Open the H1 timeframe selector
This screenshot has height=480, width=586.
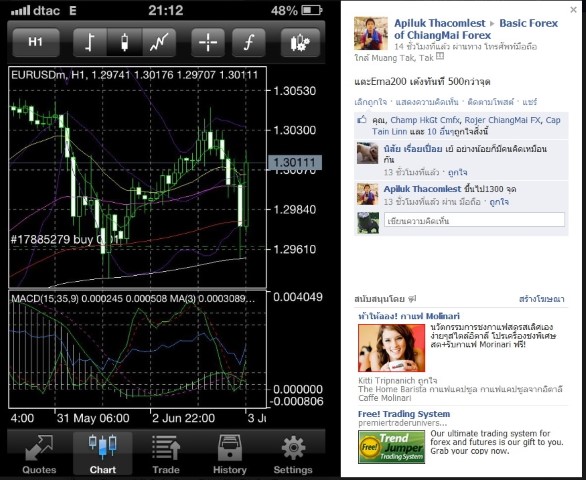(x=36, y=42)
